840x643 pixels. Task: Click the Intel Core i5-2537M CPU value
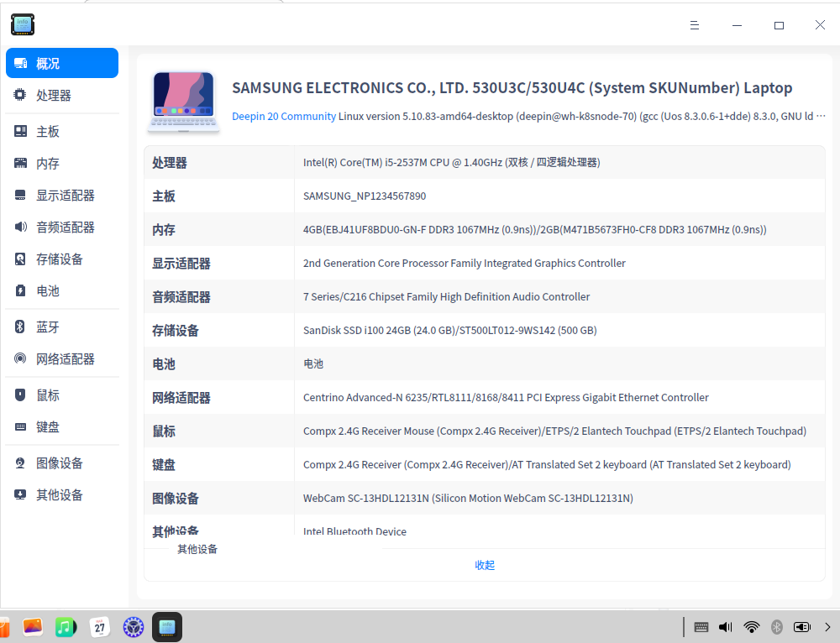tap(451, 162)
